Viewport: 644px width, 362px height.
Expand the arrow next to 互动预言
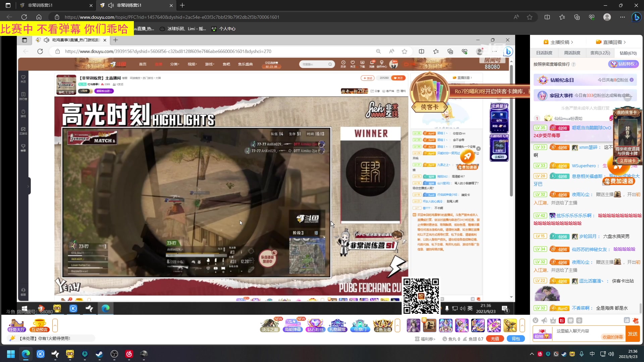(x=55, y=325)
